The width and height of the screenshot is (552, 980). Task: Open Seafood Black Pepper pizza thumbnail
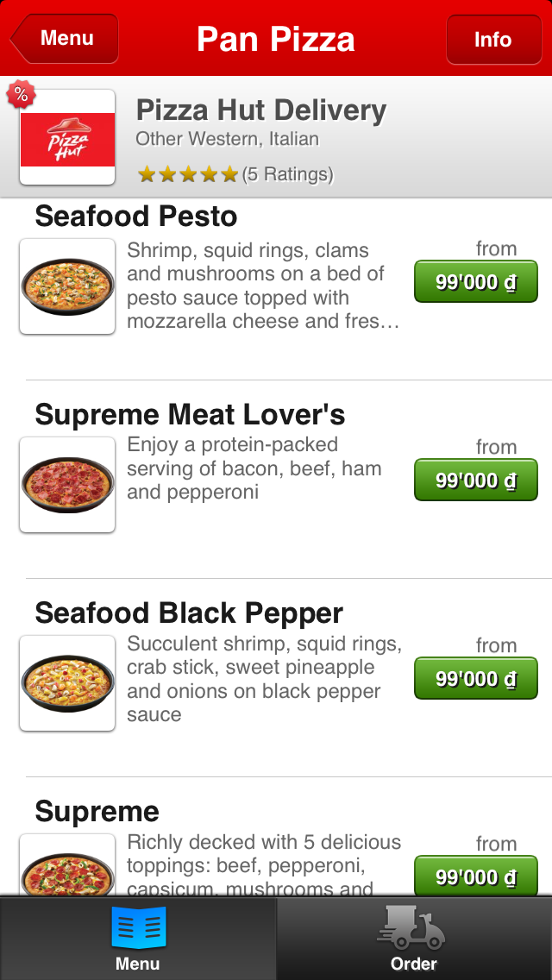click(67, 683)
